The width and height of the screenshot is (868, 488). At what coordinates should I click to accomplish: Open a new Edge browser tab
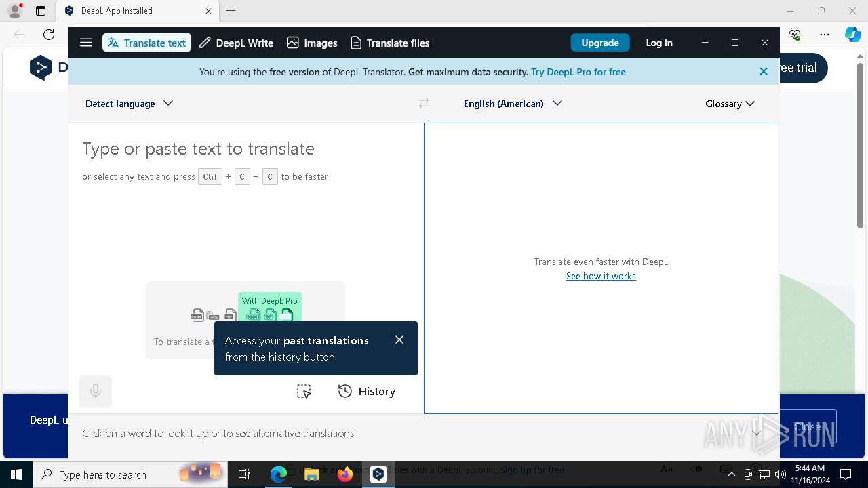[x=231, y=11]
